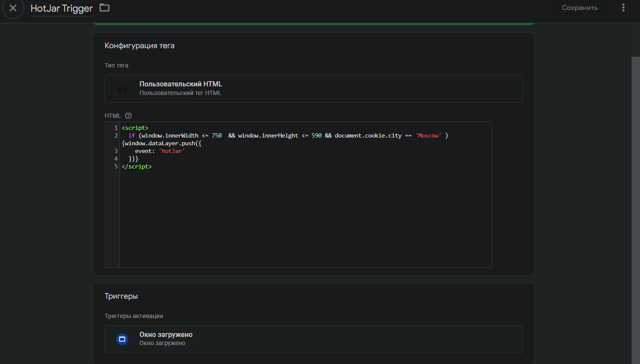The image size is (640, 364).
Task: Click the Сохранить button
Action: pos(579,8)
